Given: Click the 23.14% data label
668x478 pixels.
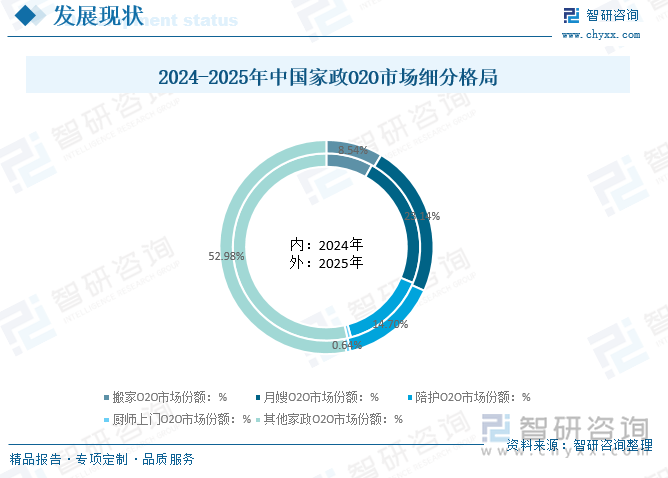Looking at the screenshot, I should pos(422,216).
